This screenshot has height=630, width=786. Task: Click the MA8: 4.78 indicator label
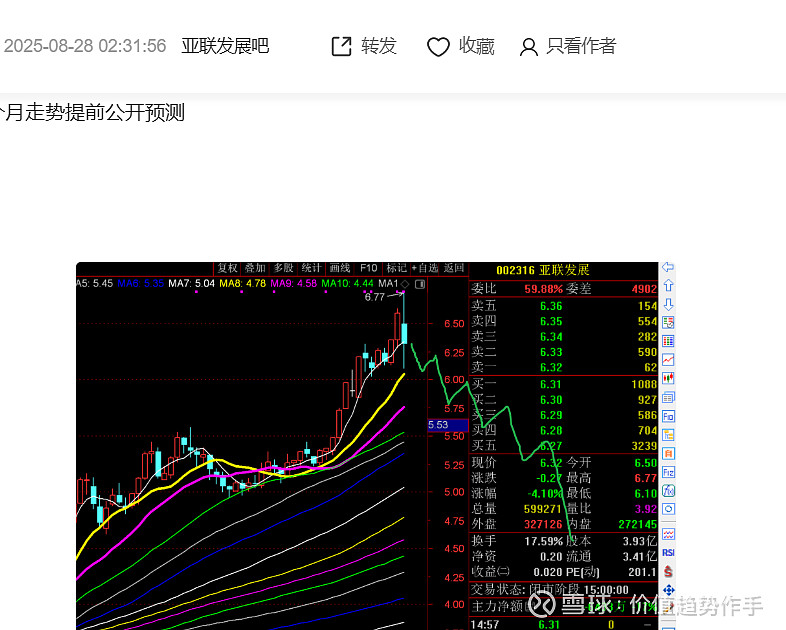click(243, 284)
